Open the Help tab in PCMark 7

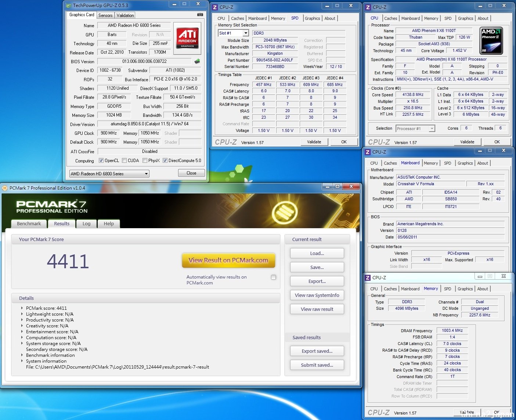pos(109,223)
